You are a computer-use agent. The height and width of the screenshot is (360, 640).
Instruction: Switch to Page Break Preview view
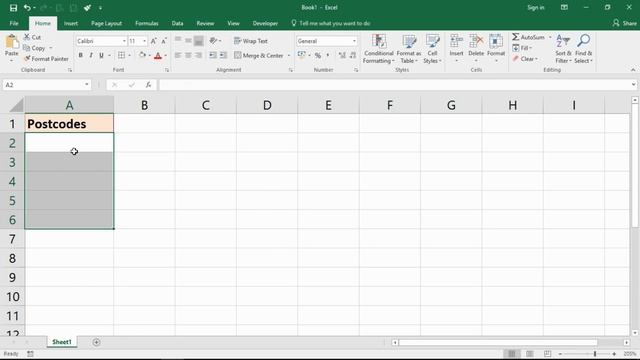coord(547,353)
